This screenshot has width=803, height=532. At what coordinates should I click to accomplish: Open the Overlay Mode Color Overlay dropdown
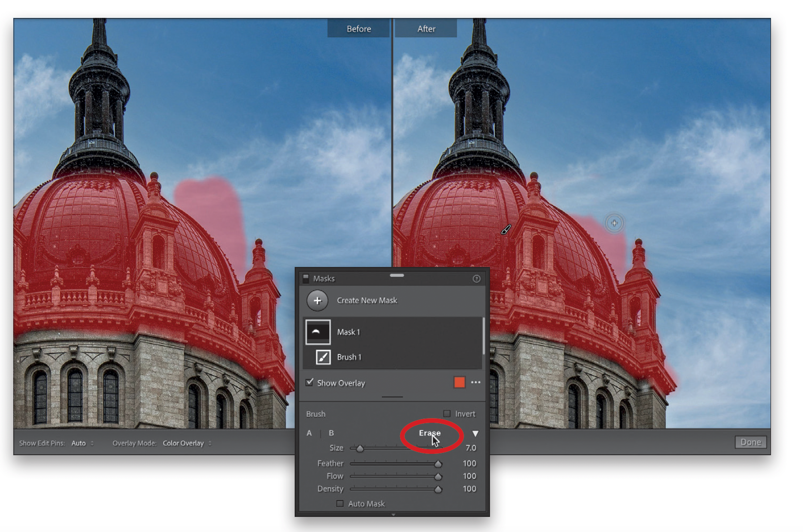click(187, 443)
